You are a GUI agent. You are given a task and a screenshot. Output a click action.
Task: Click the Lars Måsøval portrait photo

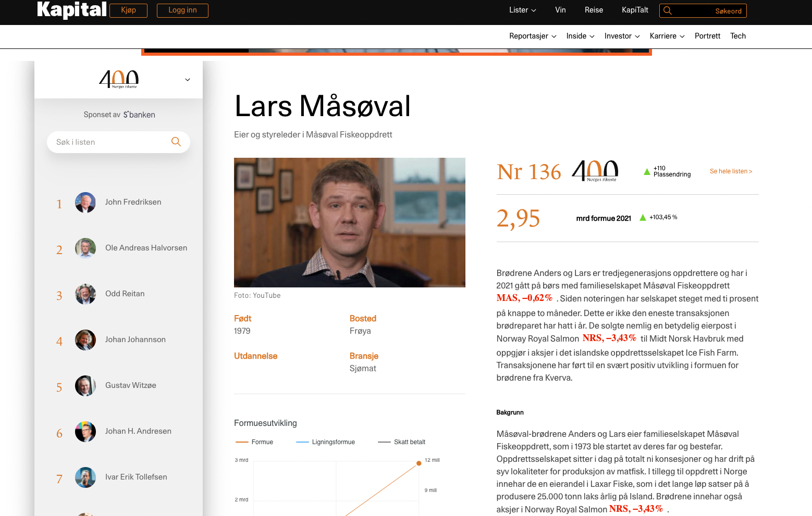pyautogui.click(x=350, y=222)
